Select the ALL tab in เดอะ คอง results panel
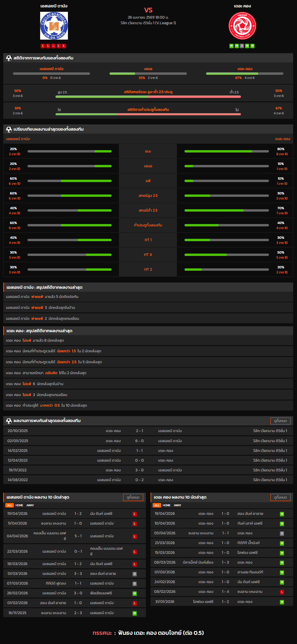The width and height of the screenshot is (297, 644). [x=157, y=505]
